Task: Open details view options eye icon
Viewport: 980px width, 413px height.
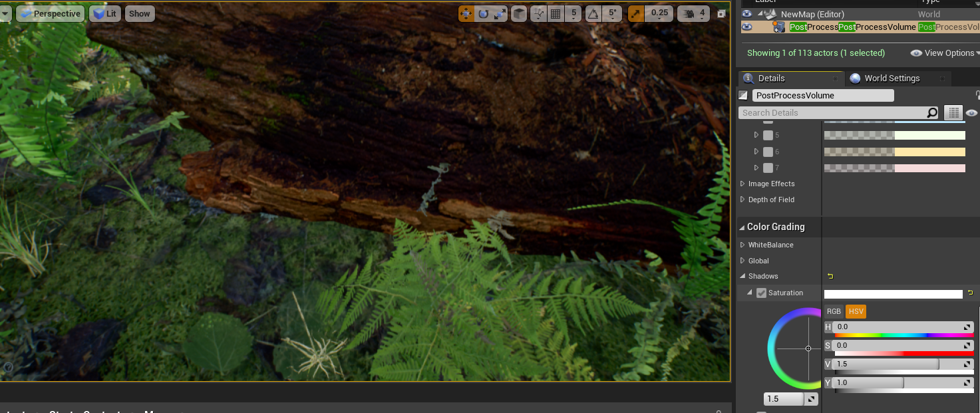Action: tap(972, 113)
